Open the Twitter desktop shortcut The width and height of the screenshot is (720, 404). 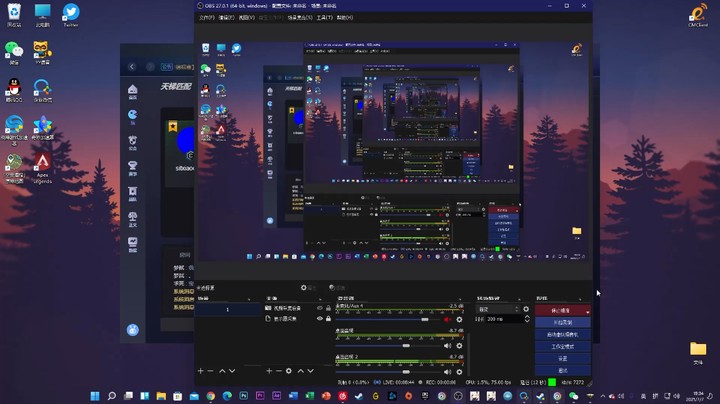click(x=71, y=15)
